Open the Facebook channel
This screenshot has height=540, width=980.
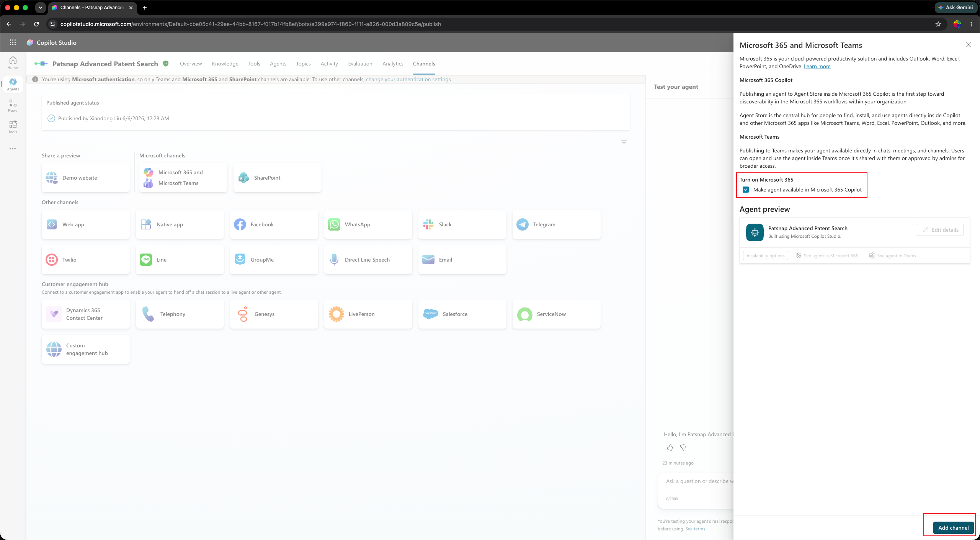[x=274, y=224]
